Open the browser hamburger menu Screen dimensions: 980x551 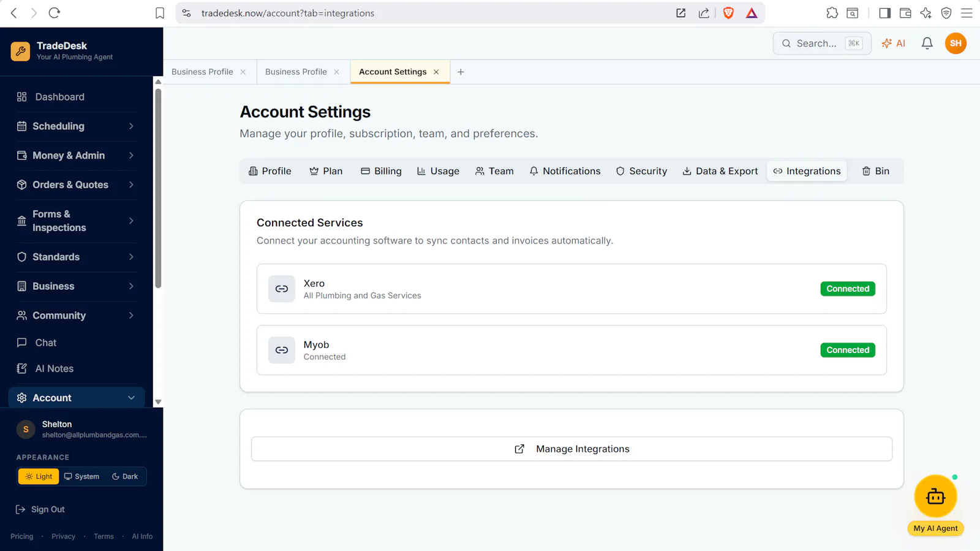tap(967, 13)
